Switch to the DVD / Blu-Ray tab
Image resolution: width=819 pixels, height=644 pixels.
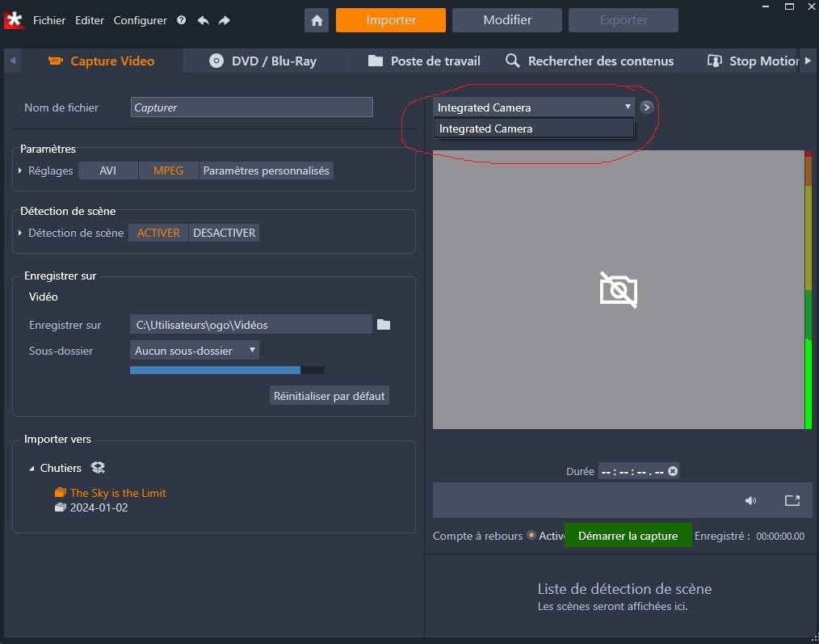[x=263, y=61]
